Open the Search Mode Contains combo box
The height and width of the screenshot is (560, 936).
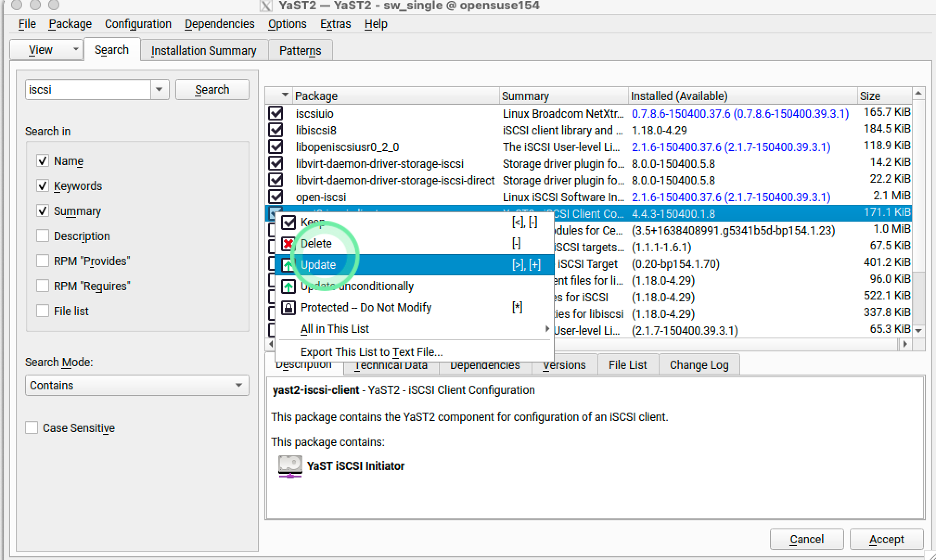point(137,385)
